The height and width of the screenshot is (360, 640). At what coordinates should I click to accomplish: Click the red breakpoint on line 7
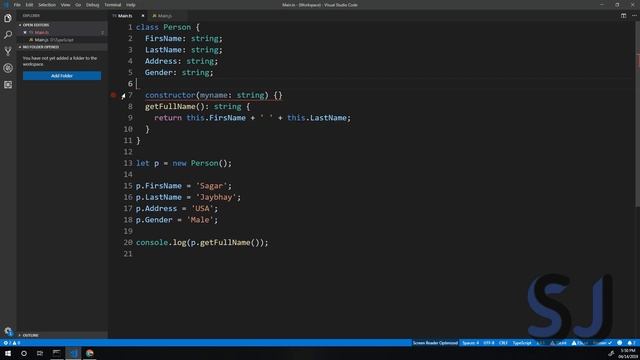113,95
